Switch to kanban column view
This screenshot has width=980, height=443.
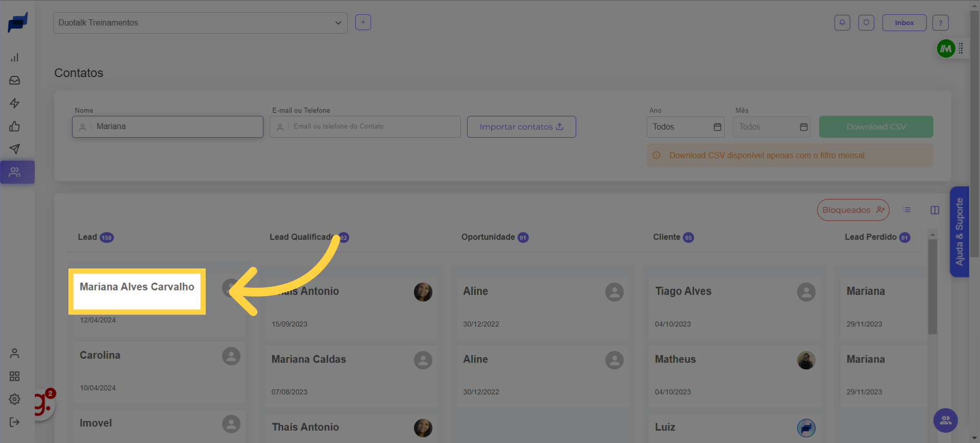pyautogui.click(x=935, y=210)
